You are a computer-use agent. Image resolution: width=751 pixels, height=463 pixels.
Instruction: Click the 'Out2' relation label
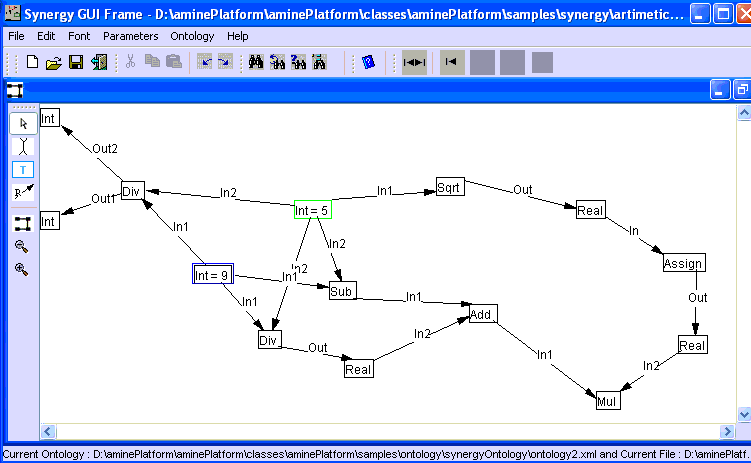click(x=105, y=149)
